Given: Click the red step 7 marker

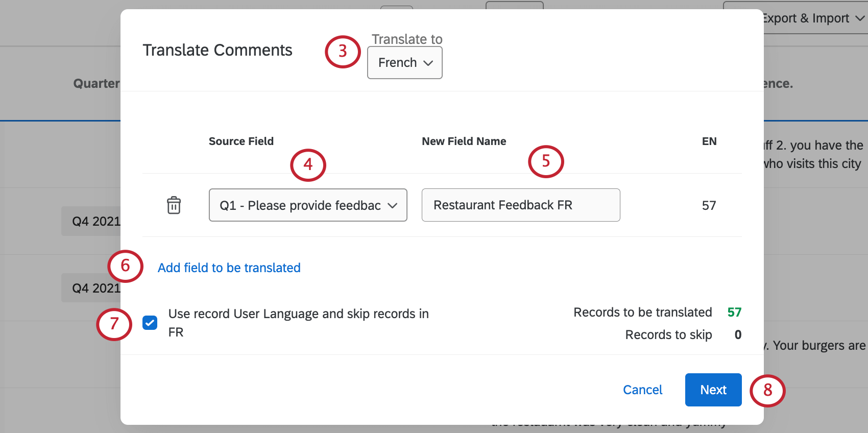Looking at the screenshot, I should (x=114, y=324).
